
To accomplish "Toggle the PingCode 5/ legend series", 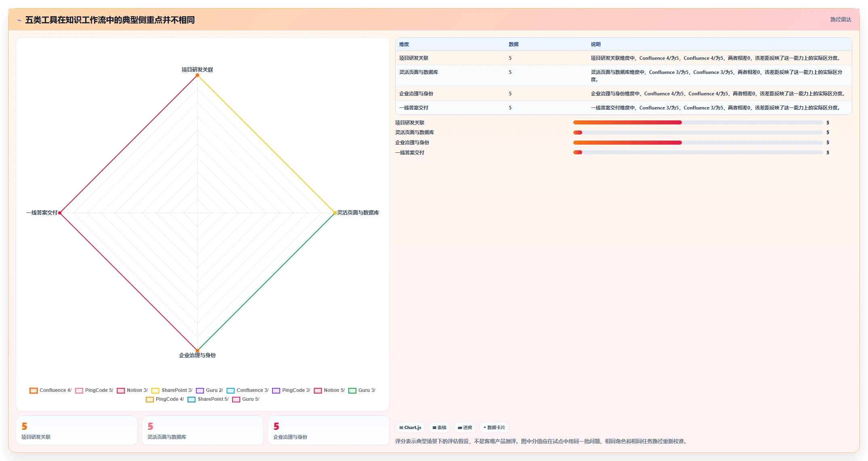I will pos(94,390).
